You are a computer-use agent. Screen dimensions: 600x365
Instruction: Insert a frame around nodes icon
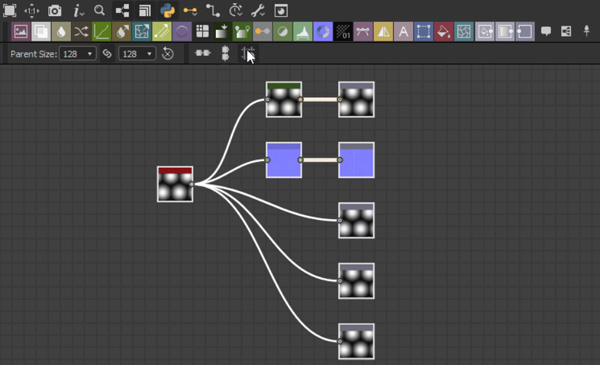coord(566,31)
